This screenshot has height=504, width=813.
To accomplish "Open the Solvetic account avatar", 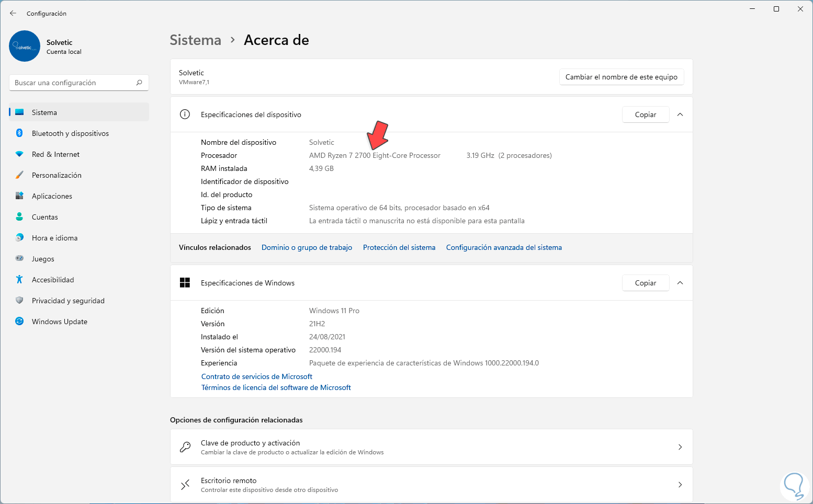I will (x=25, y=46).
